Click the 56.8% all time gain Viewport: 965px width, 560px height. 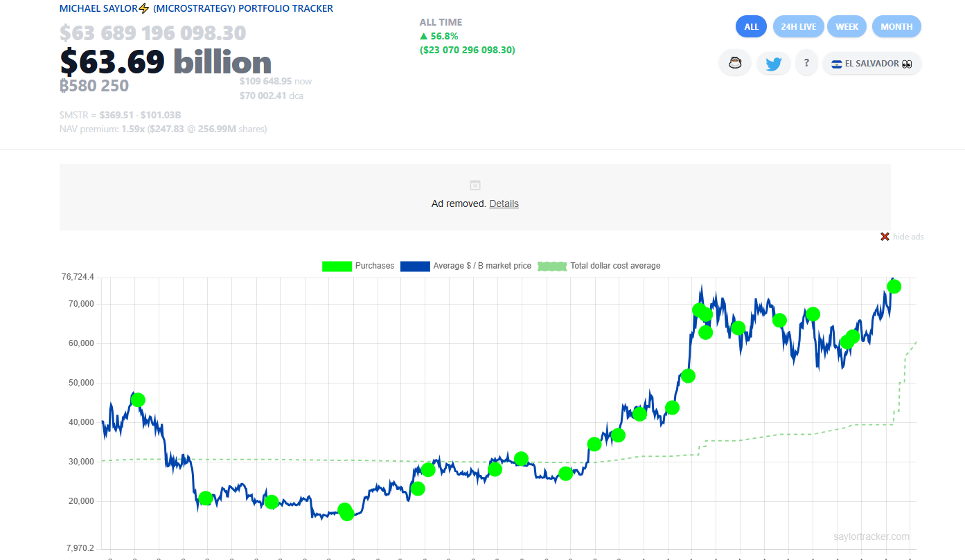tap(439, 36)
